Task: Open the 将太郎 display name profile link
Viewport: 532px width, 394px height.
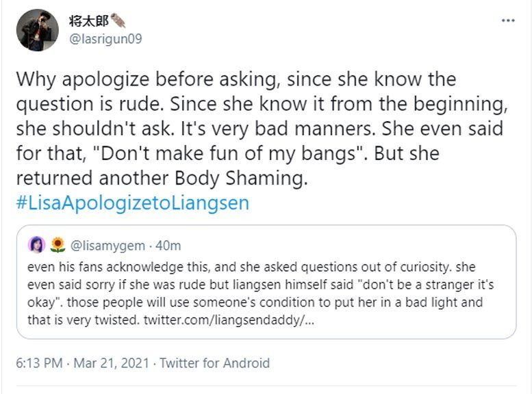Action: (x=88, y=21)
